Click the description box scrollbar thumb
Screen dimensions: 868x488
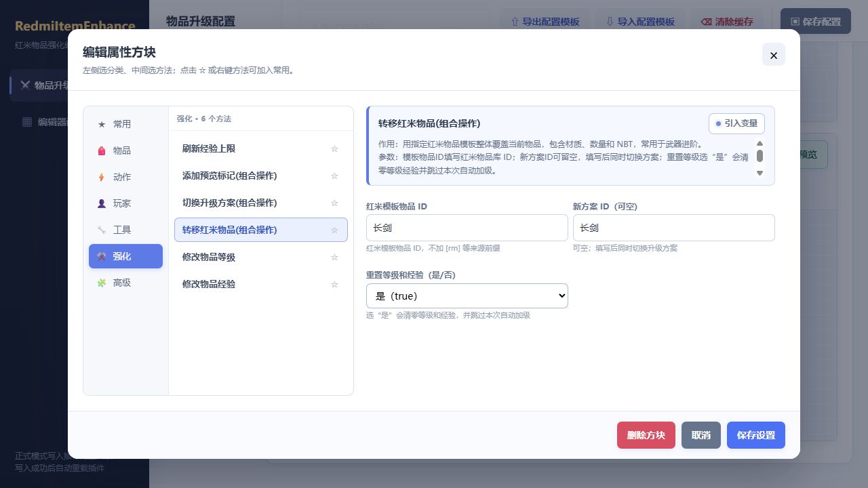tap(759, 156)
